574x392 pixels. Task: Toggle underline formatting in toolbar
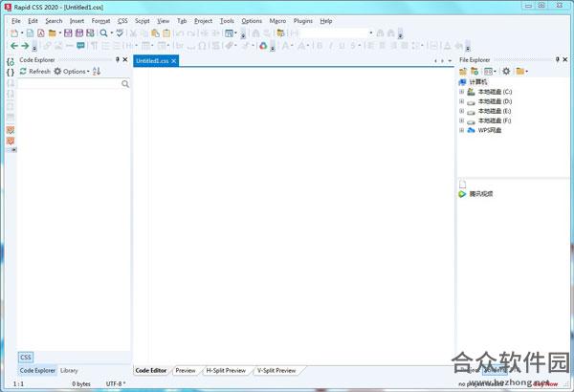click(x=342, y=46)
